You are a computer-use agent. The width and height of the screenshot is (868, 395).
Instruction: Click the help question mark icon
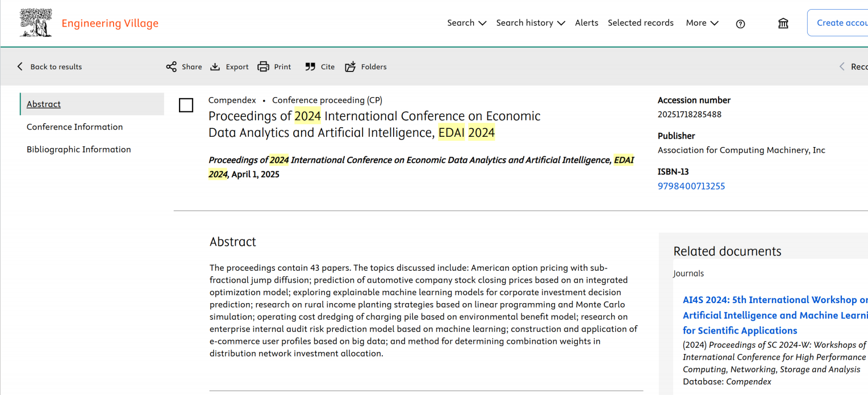coord(740,24)
